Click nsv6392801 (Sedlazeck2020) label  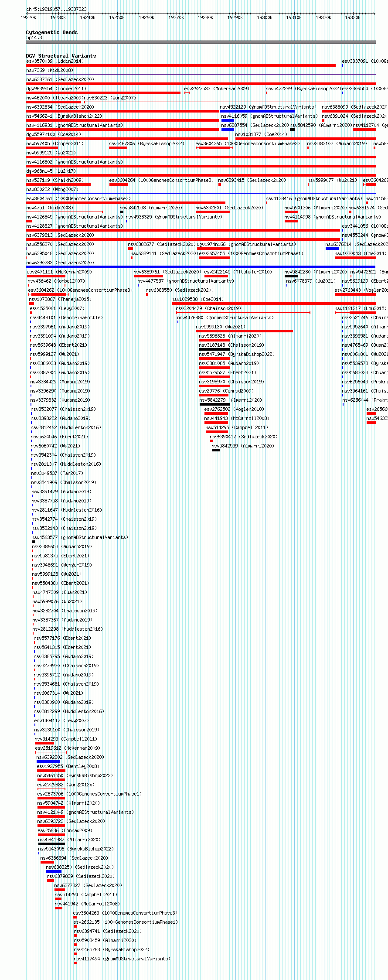229,208
